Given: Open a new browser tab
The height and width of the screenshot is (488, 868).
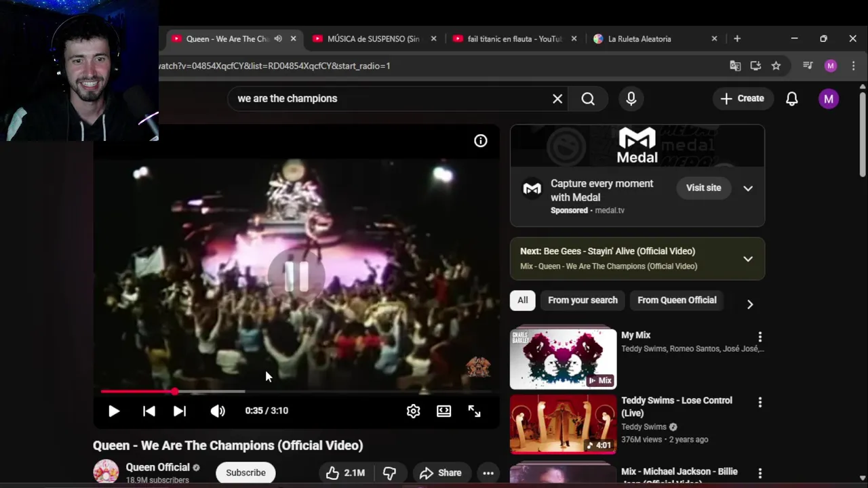Looking at the screenshot, I should (x=737, y=39).
